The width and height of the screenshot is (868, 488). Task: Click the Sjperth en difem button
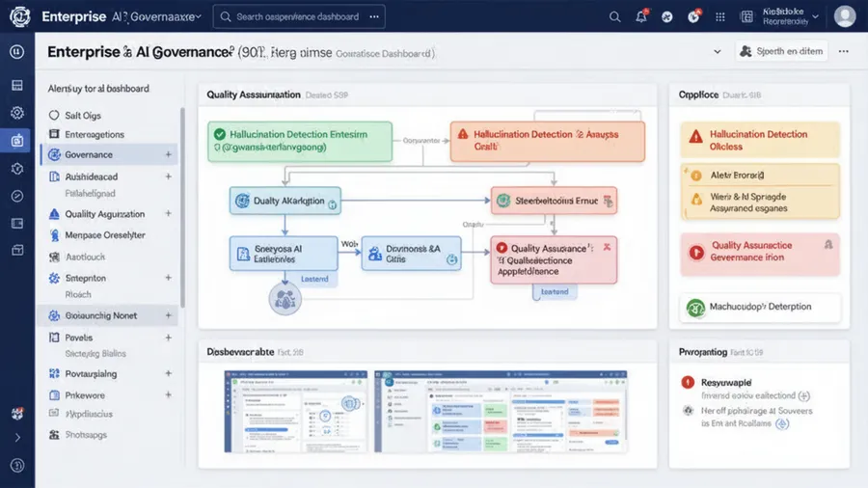point(781,51)
